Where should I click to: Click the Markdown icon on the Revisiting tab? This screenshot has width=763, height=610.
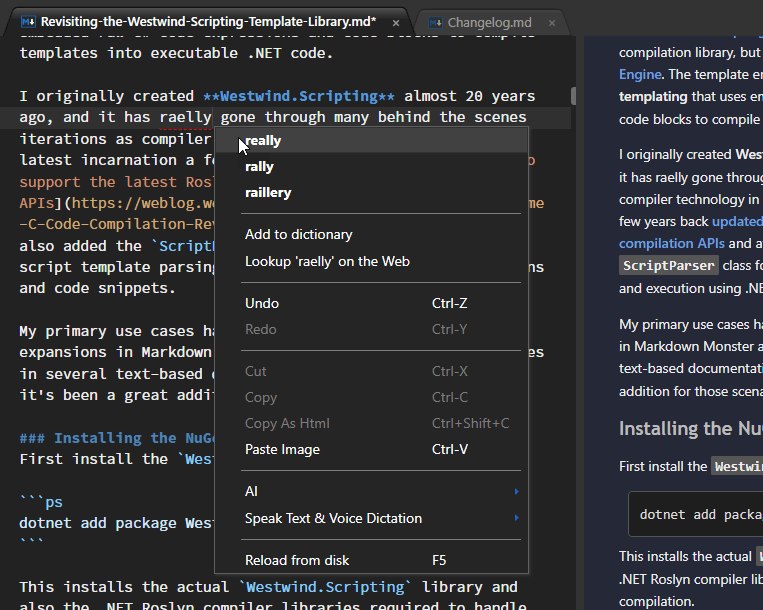[28, 21]
